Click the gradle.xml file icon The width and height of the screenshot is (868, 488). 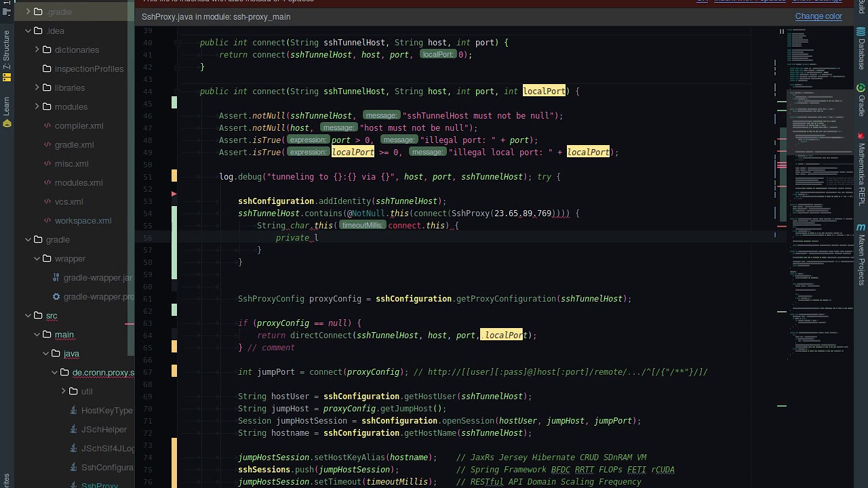(x=47, y=144)
